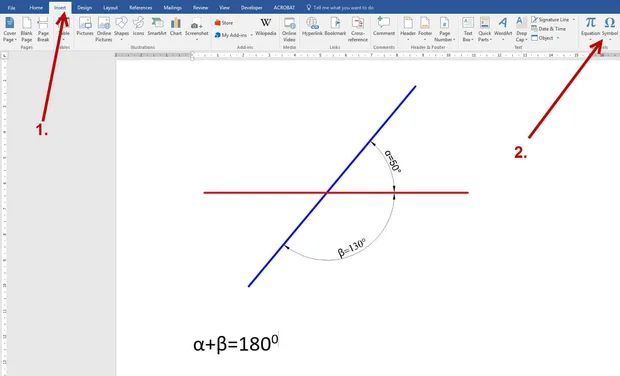Click Date & Time button
Viewport: 620px width, 376px height.
point(548,29)
